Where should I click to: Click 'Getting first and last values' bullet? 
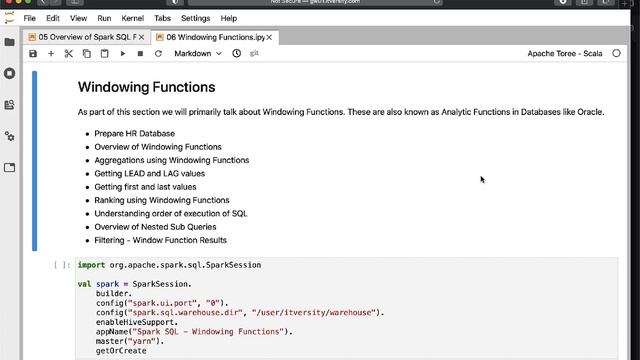coord(145,187)
